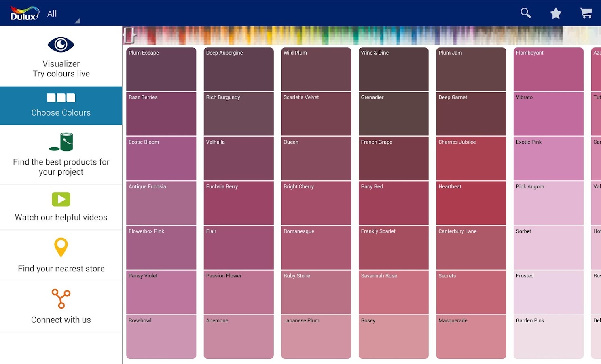Screen dimensions: 601x364
Task: Choose the Fuchsia Berry colour
Action: pos(238,203)
